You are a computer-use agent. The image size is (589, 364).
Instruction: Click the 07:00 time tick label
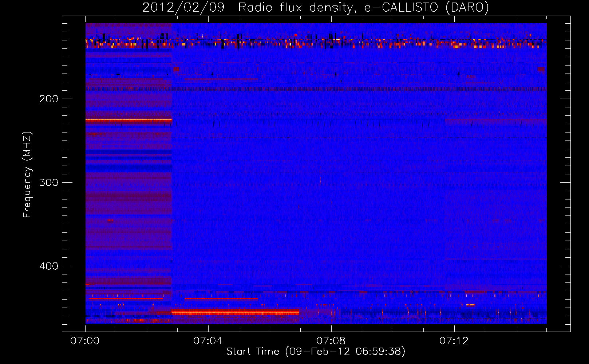[x=85, y=341]
